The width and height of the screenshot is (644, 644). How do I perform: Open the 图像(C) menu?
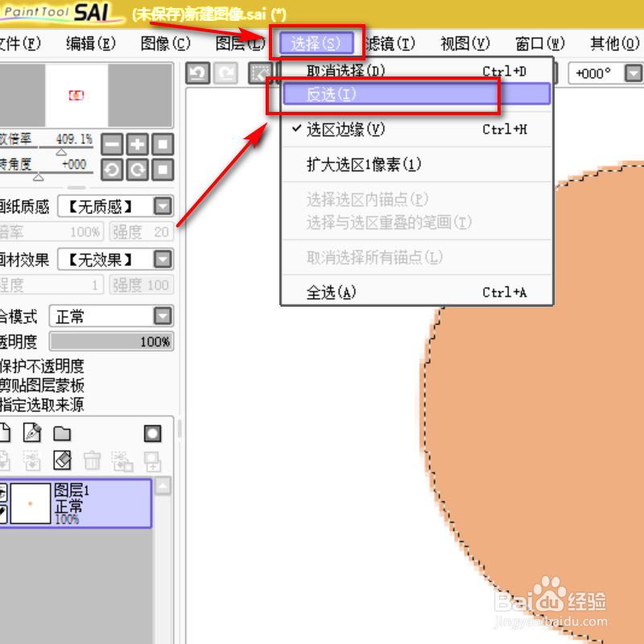pyautogui.click(x=166, y=43)
